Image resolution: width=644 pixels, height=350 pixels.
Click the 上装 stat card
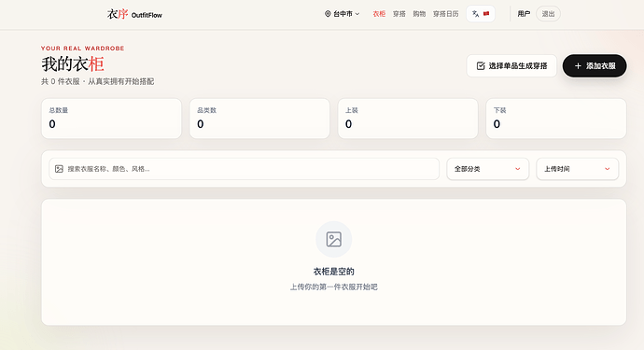pos(408,119)
